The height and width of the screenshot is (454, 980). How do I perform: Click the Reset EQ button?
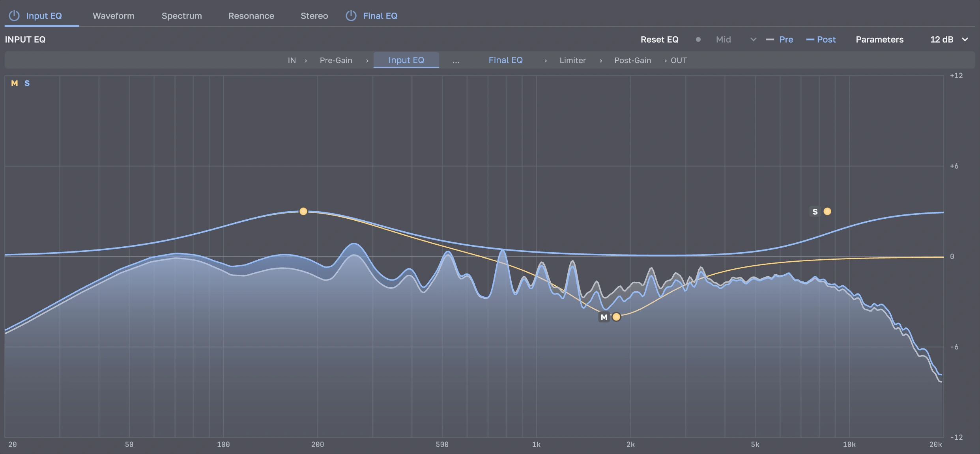[x=659, y=39]
